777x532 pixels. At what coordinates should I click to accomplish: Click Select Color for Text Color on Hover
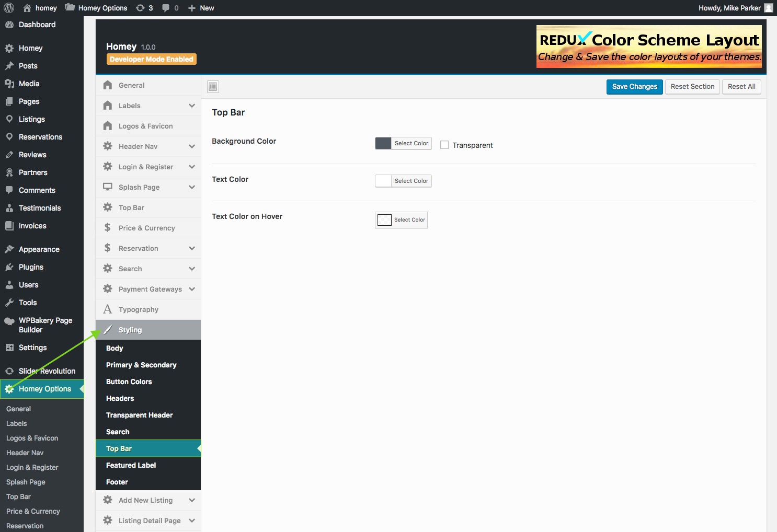coord(409,220)
